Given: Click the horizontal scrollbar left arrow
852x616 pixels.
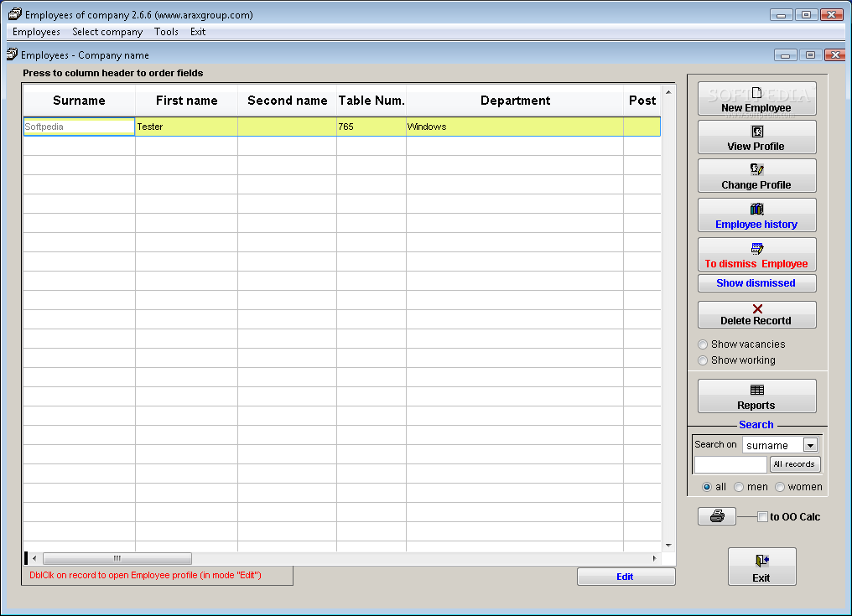Looking at the screenshot, I should pyautogui.click(x=34, y=558).
